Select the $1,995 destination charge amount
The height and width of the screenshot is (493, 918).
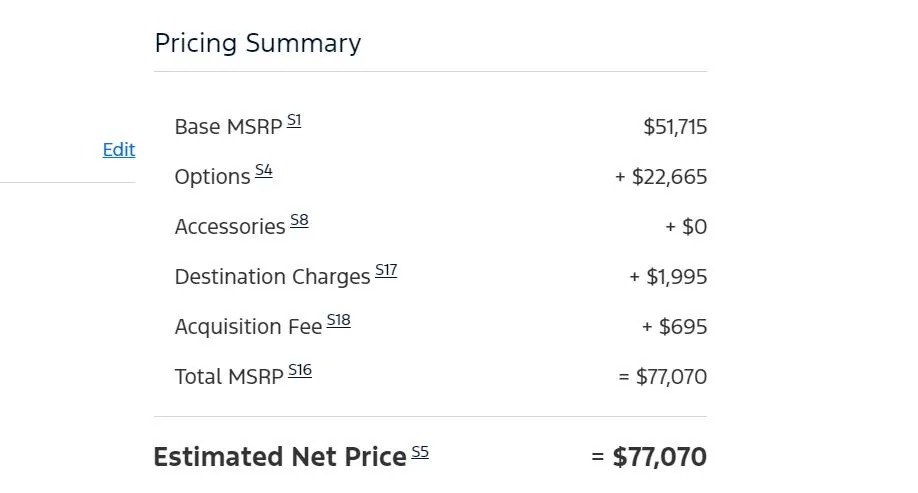[676, 277]
